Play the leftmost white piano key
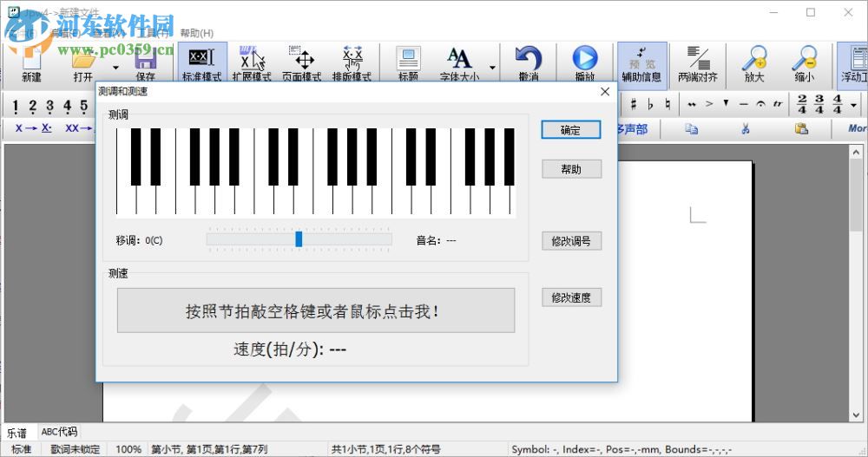This screenshot has height=457, width=868. (x=124, y=200)
